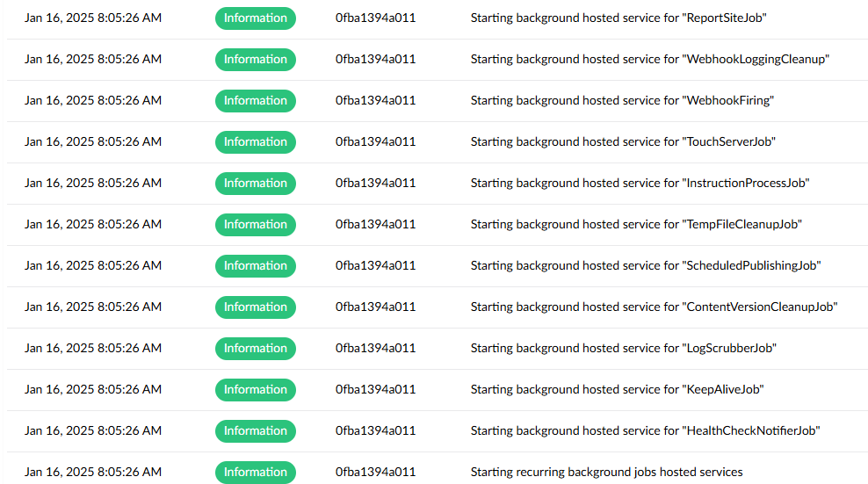868x484 pixels.
Task: Click the Information badge in the LogScrubberJob row
Action: click(x=255, y=348)
